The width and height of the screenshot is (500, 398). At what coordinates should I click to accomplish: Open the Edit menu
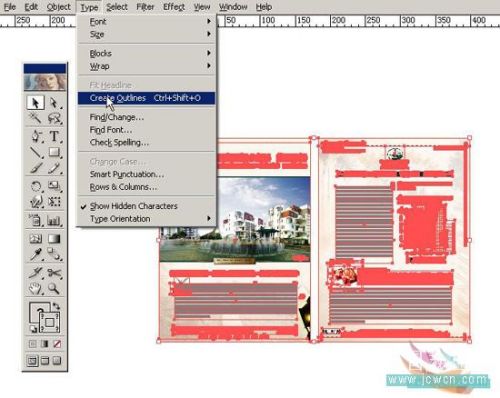tap(31, 7)
